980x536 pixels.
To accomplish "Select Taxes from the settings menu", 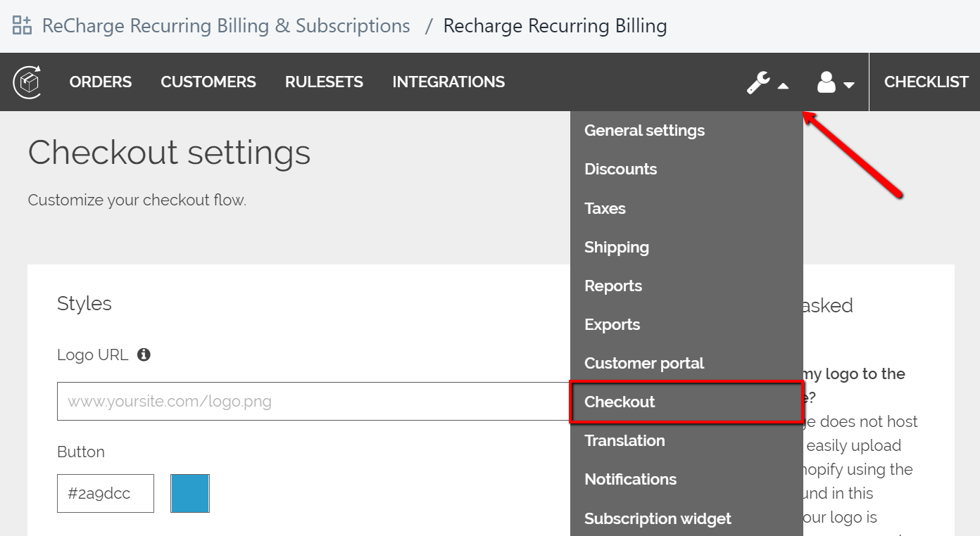I will pos(686,208).
